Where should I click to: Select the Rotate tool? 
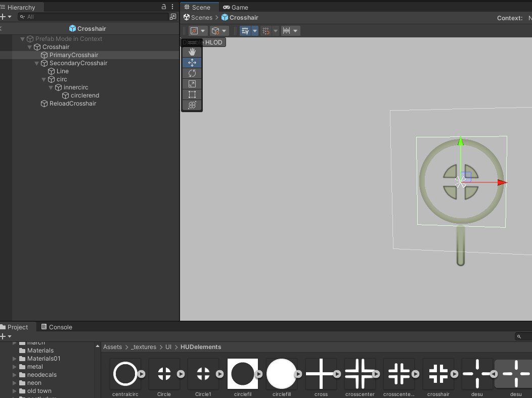(192, 73)
